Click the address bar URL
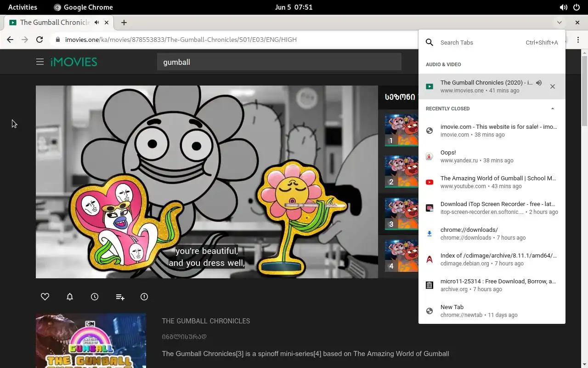588x368 pixels. (x=181, y=40)
